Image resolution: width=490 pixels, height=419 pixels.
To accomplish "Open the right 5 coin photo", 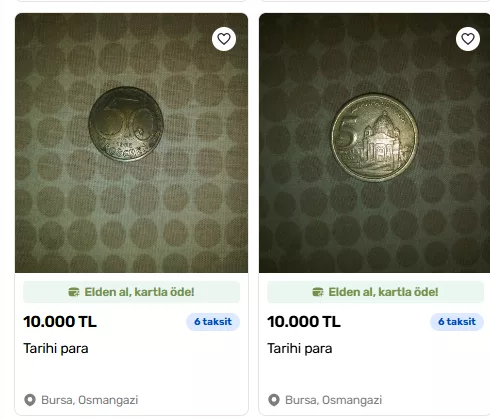I will [x=374, y=143].
